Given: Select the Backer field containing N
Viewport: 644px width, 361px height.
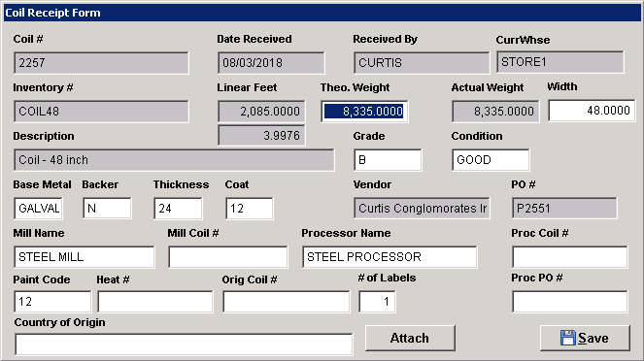Looking at the screenshot, I should tap(107, 209).
